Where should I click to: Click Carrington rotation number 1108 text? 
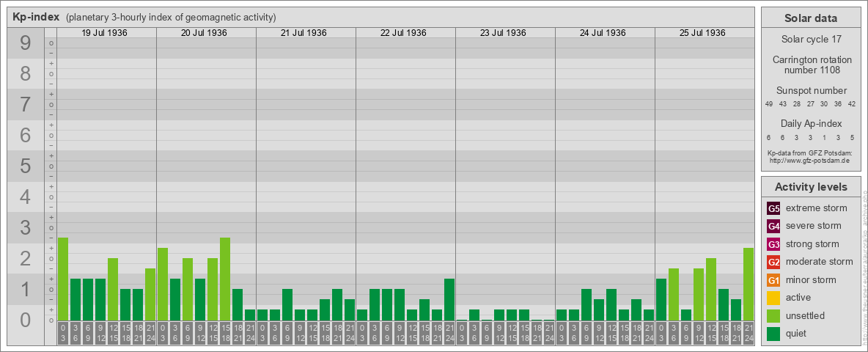pos(812,65)
